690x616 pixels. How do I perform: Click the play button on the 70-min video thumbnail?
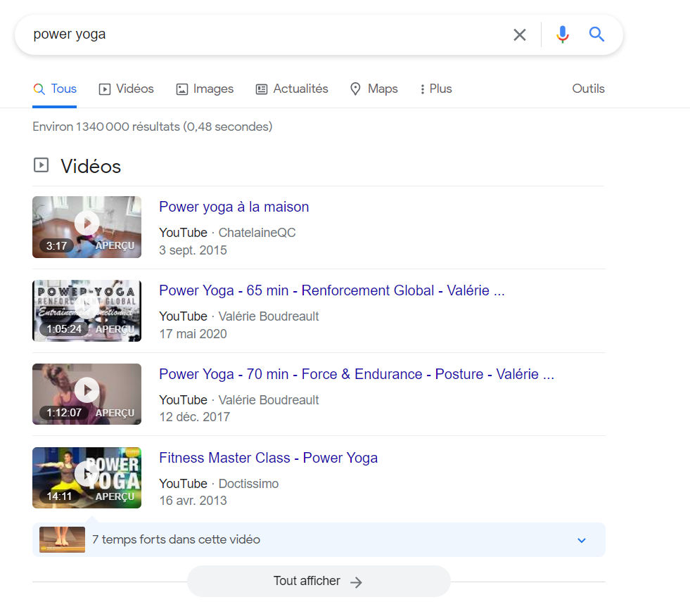tap(87, 391)
